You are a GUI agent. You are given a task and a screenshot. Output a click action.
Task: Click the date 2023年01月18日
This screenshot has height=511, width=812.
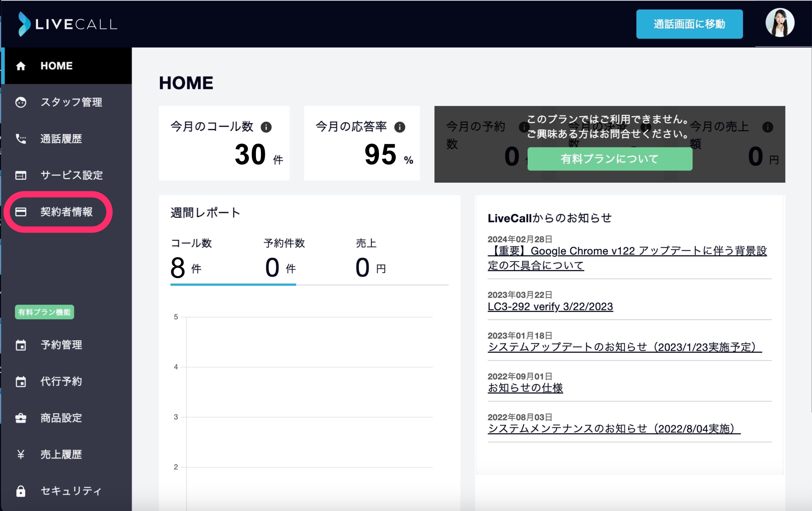click(x=520, y=335)
